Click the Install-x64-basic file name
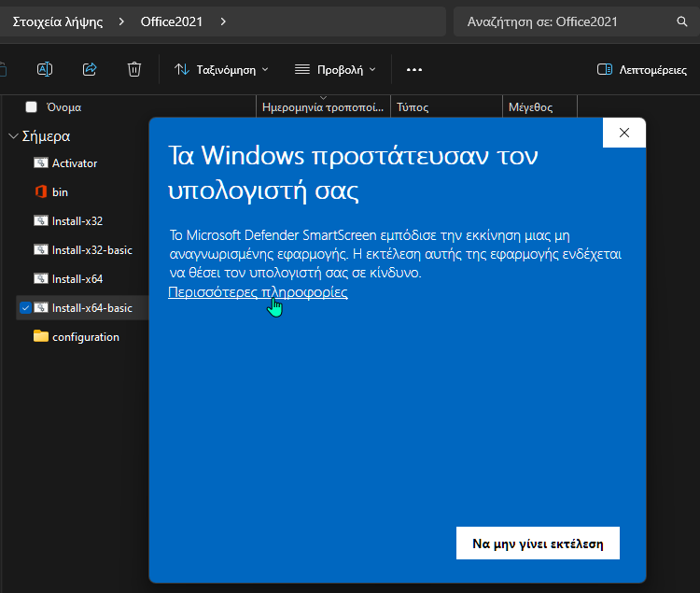The height and width of the screenshot is (593, 700). (92, 308)
